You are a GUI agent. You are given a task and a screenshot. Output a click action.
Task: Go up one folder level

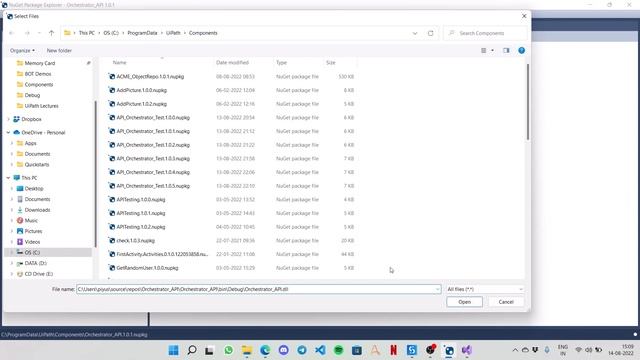point(51,33)
